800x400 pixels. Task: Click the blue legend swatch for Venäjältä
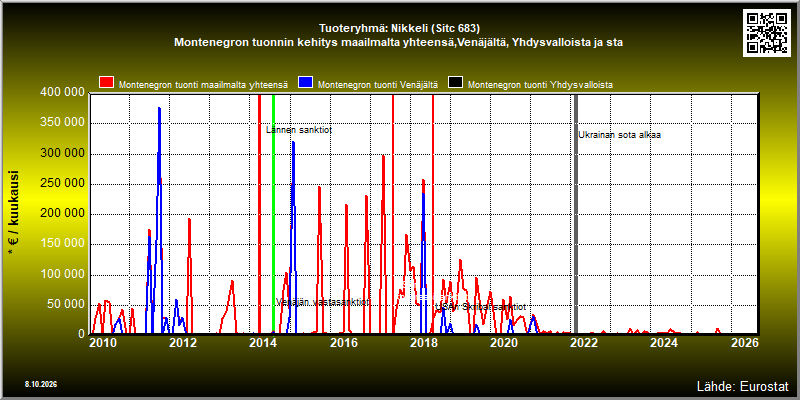click(306, 83)
